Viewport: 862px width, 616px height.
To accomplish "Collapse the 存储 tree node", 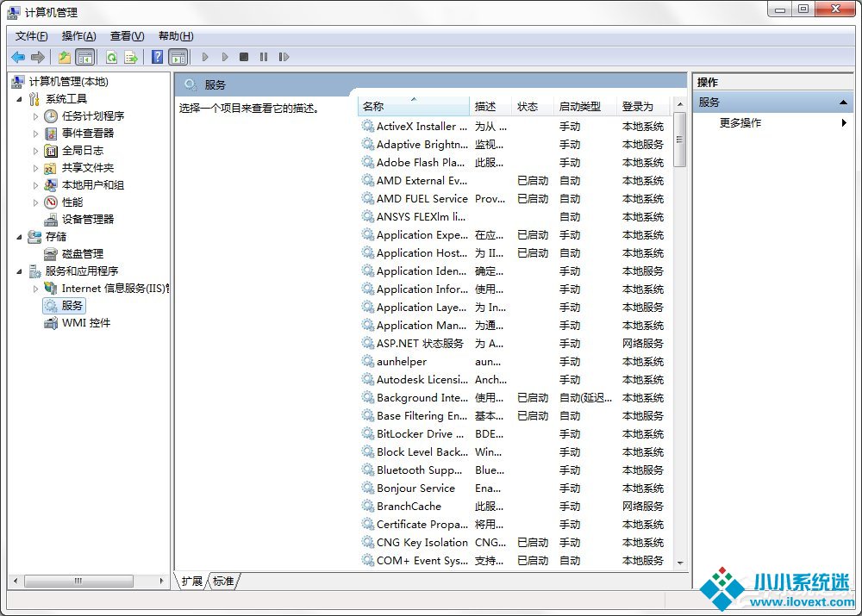I will pos(19,238).
